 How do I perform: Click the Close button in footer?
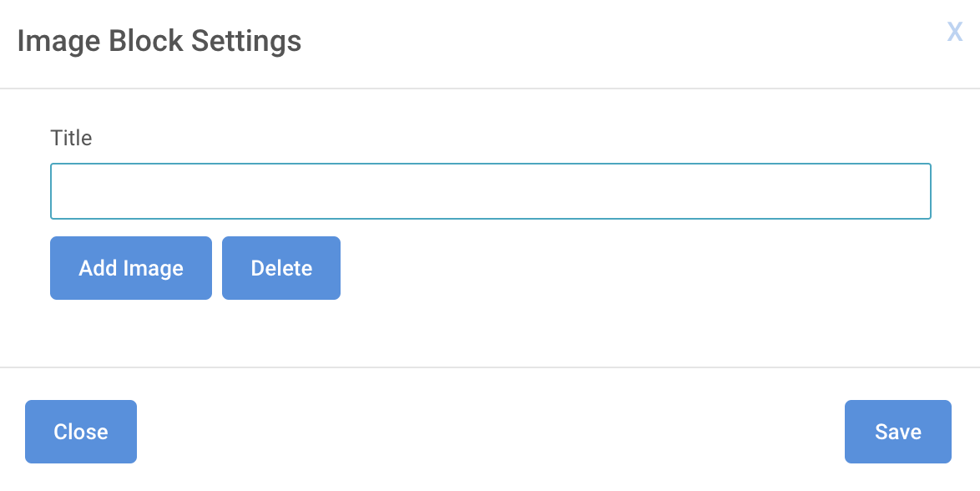81,432
